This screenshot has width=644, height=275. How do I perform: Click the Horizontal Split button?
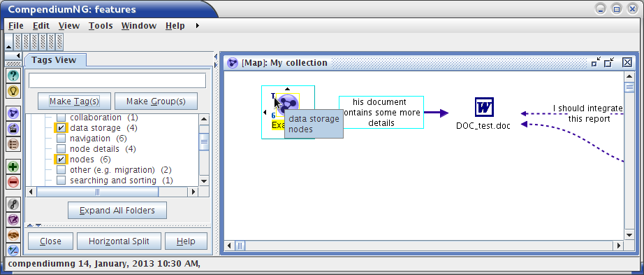119,241
